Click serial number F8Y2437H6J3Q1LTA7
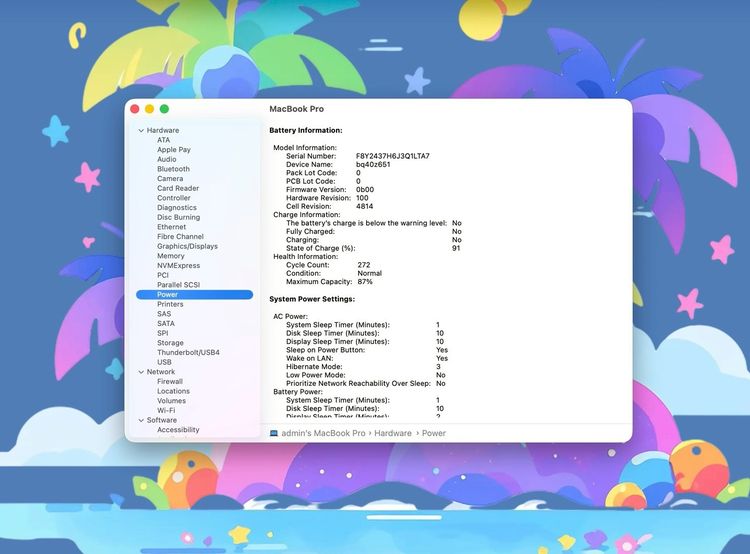 (393, 156)
